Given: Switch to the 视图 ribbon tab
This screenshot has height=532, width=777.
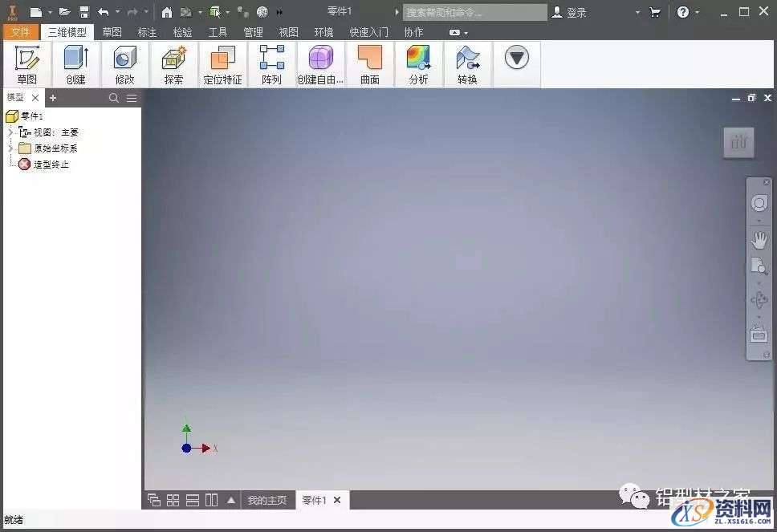Looking at the screenshot, I should pos(288,32).
